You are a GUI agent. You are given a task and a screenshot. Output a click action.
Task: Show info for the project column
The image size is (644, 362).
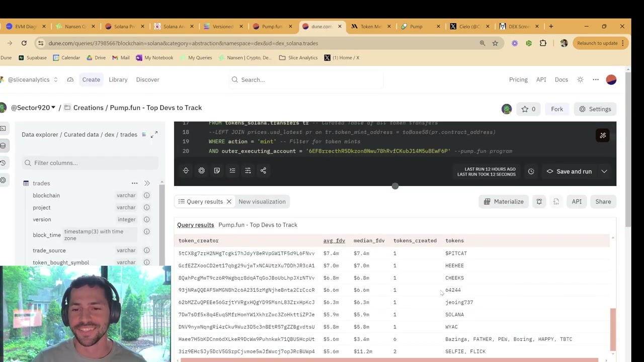146,207
